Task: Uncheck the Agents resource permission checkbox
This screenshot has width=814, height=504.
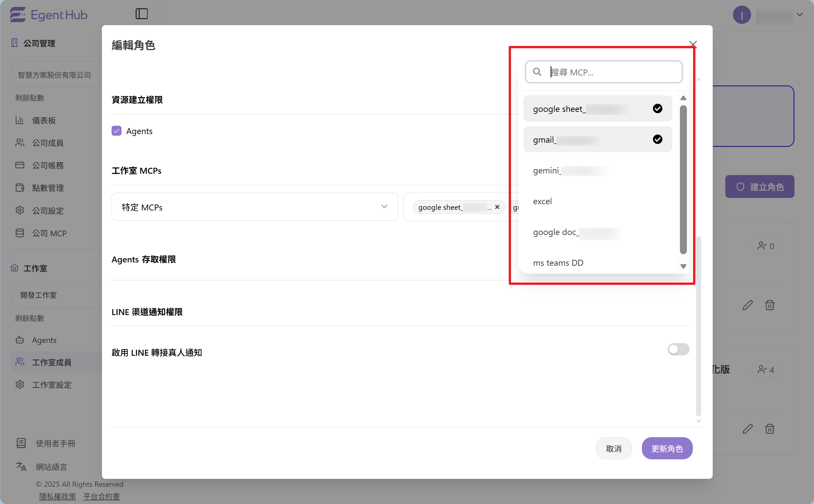Action: point(116,131)
